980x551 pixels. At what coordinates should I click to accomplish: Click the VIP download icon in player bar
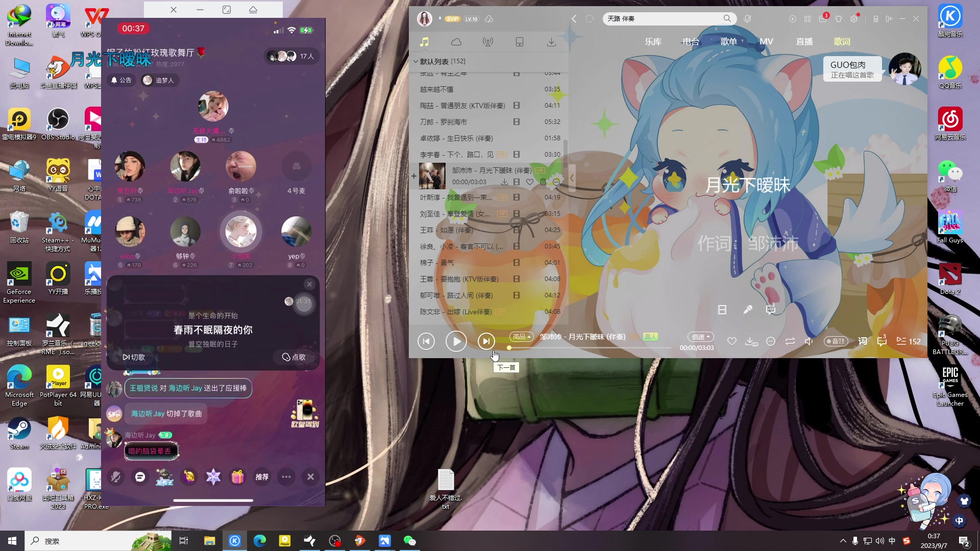[x=751, y=341]
